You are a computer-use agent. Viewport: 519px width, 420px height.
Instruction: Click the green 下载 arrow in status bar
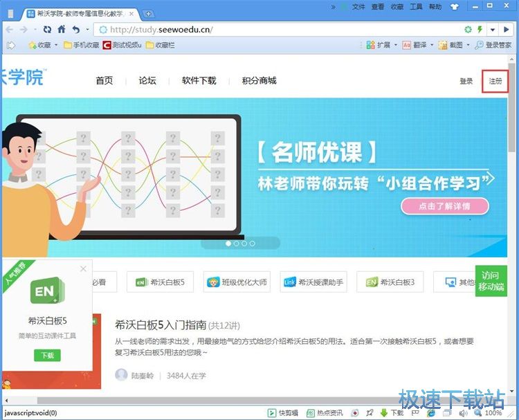(x=384, y=412)
